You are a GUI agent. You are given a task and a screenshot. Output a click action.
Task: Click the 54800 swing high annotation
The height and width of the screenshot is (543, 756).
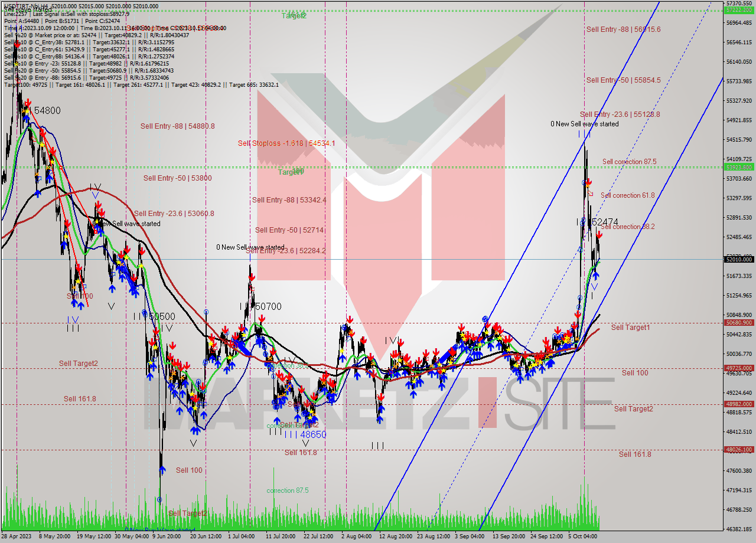47,111
